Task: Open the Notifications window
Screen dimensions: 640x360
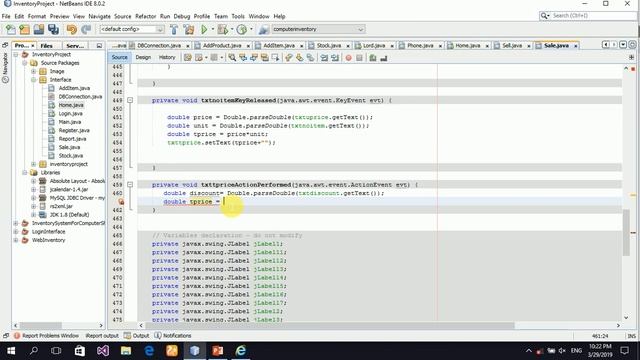Action: [x=173, y=336]
